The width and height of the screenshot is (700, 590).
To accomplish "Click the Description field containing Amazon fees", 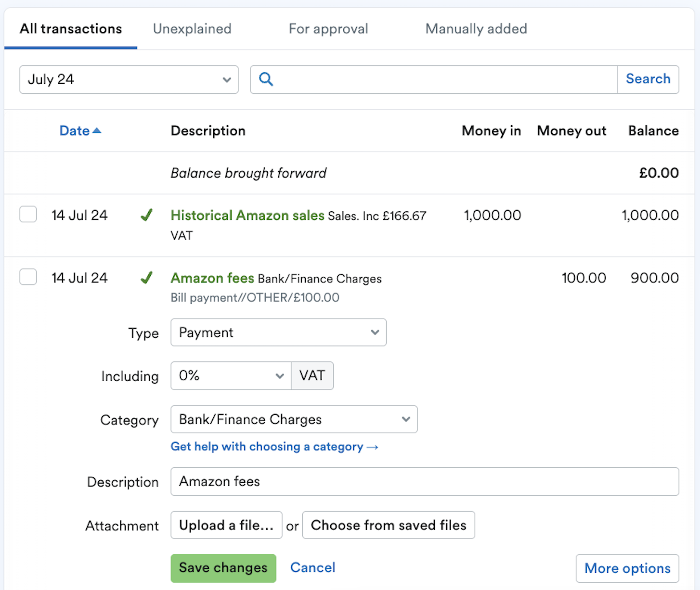I will coord(425,481).
